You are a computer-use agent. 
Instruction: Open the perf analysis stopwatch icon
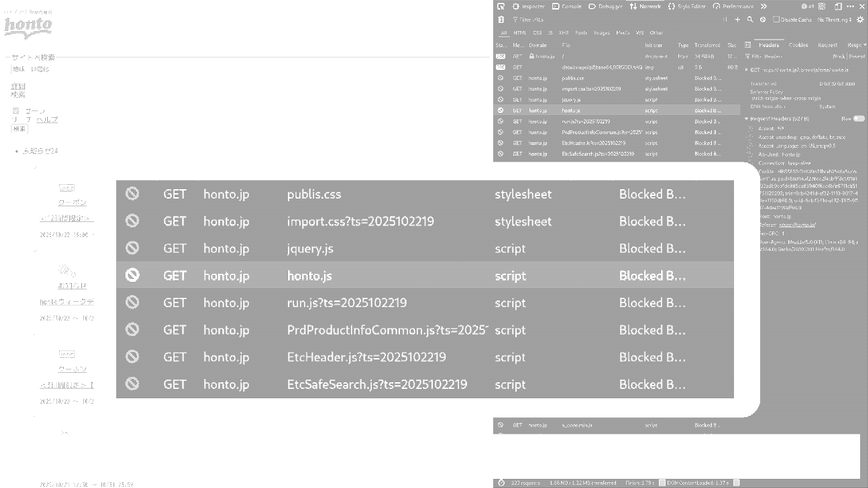tap(501, 483)
